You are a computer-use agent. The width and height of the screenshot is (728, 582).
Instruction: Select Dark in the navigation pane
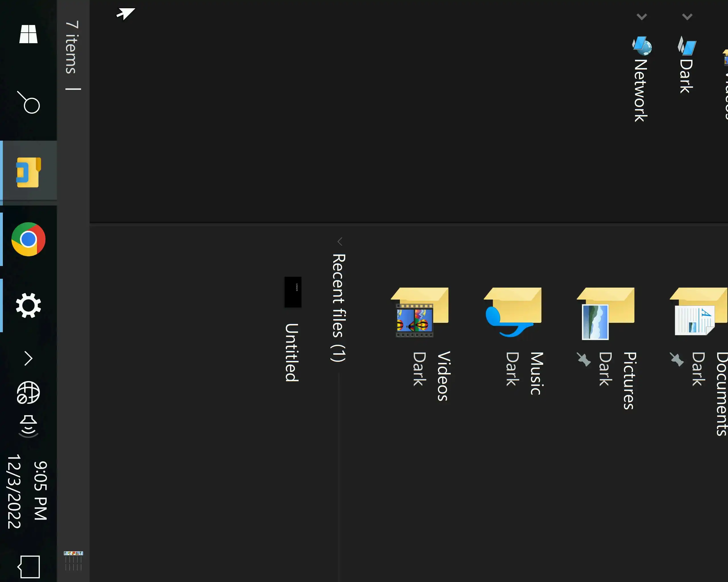click(686, 76)
